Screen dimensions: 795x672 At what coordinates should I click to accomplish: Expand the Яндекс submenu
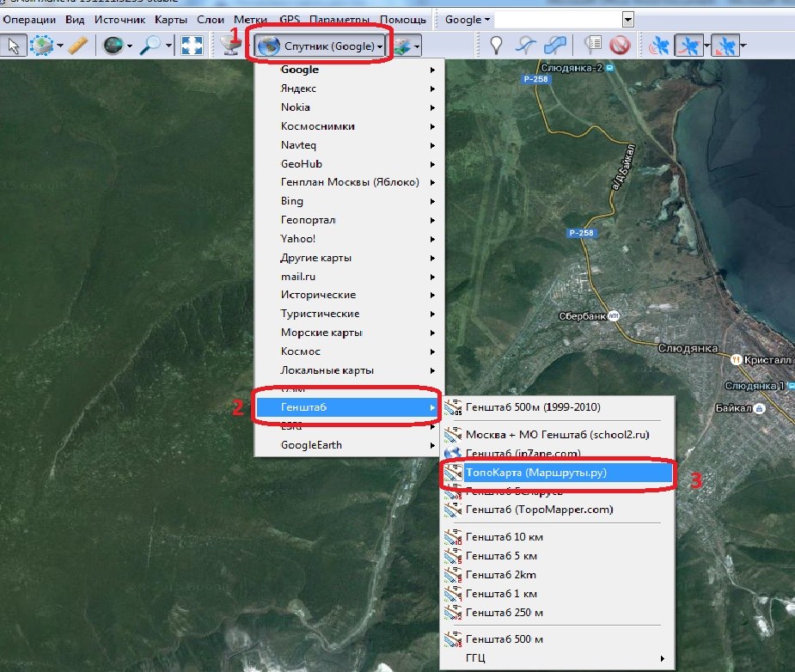pyautogui.click(x=349, y=89)
